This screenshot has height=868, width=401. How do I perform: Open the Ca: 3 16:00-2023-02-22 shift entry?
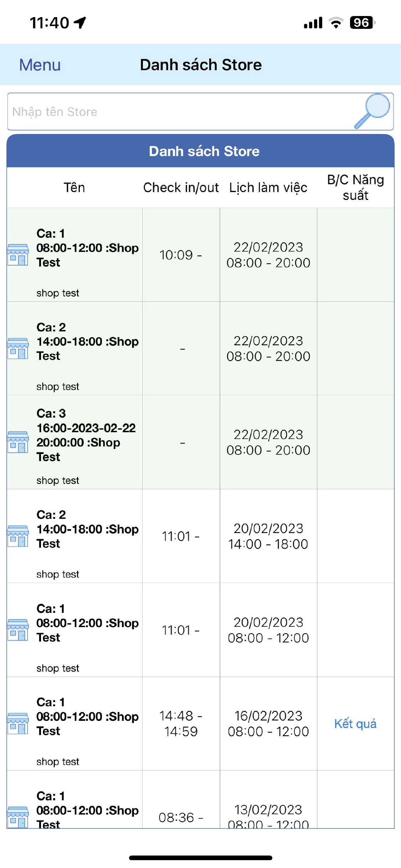(x=86, y=435)
